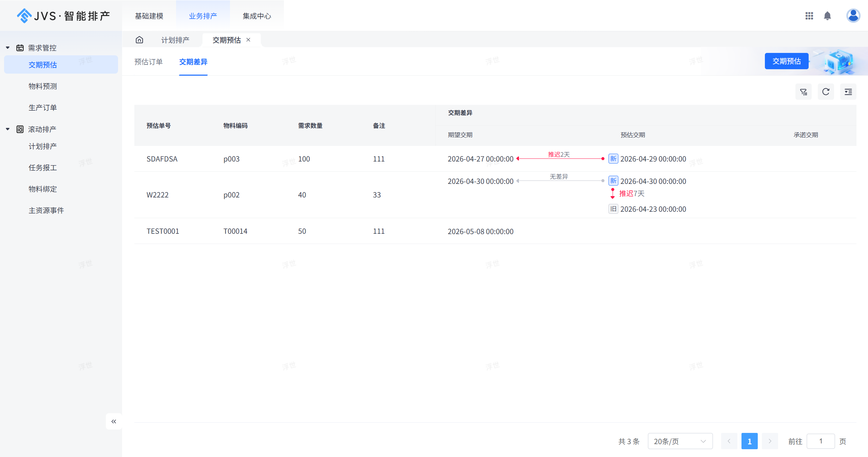
Task: Collapse the sidebar with double-chevron
Action: [x=114, y=421]
